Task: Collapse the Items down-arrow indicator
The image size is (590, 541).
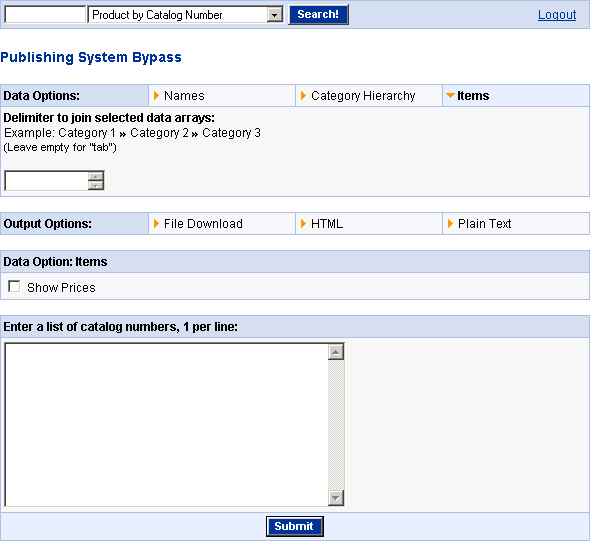Action: (x=450, y=96)
